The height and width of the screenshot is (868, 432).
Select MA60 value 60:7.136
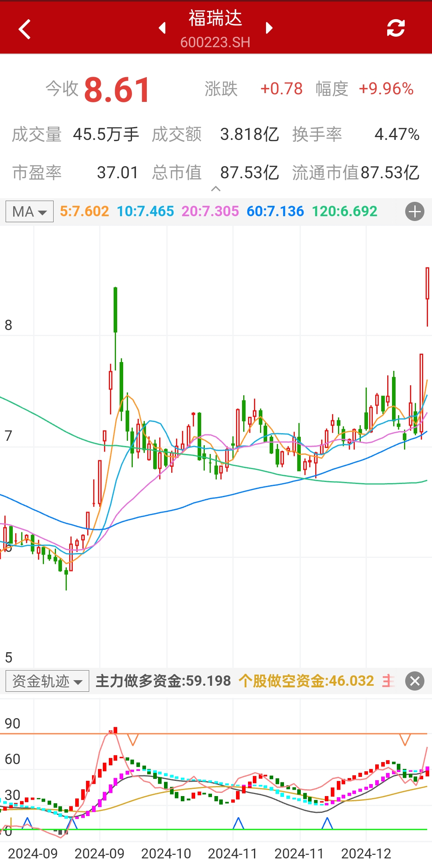click(275, 211)
